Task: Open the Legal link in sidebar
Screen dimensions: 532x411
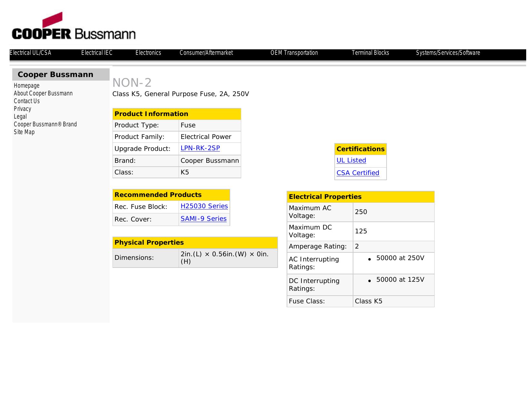Action: [x=20, y=117]
